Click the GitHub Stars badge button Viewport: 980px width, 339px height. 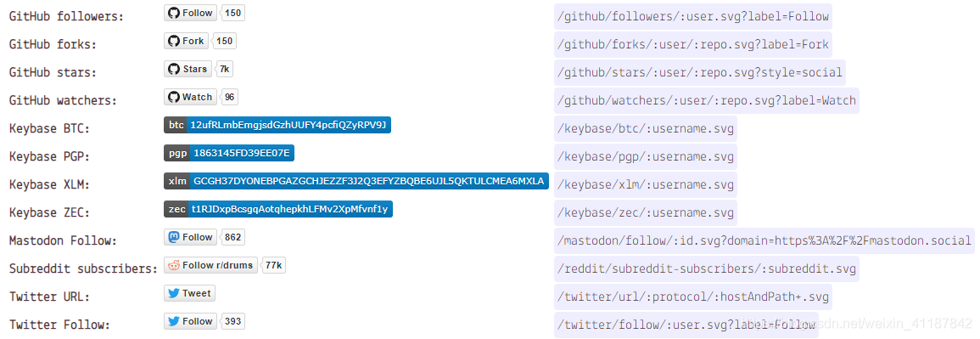pos(188,69)
